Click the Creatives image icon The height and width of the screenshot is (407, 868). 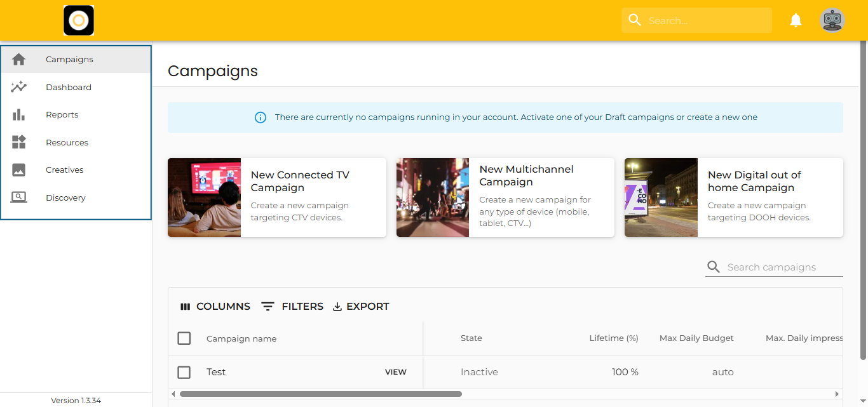[x=19, y=170]
